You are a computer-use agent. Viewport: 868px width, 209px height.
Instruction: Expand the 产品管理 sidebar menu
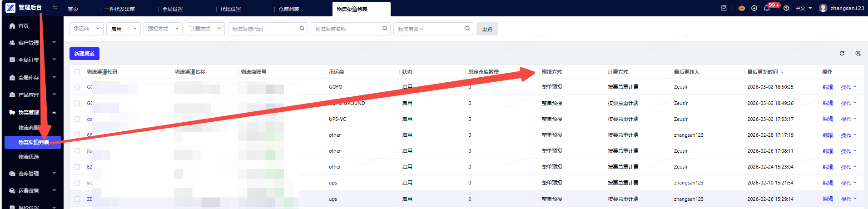coord(32,95)
